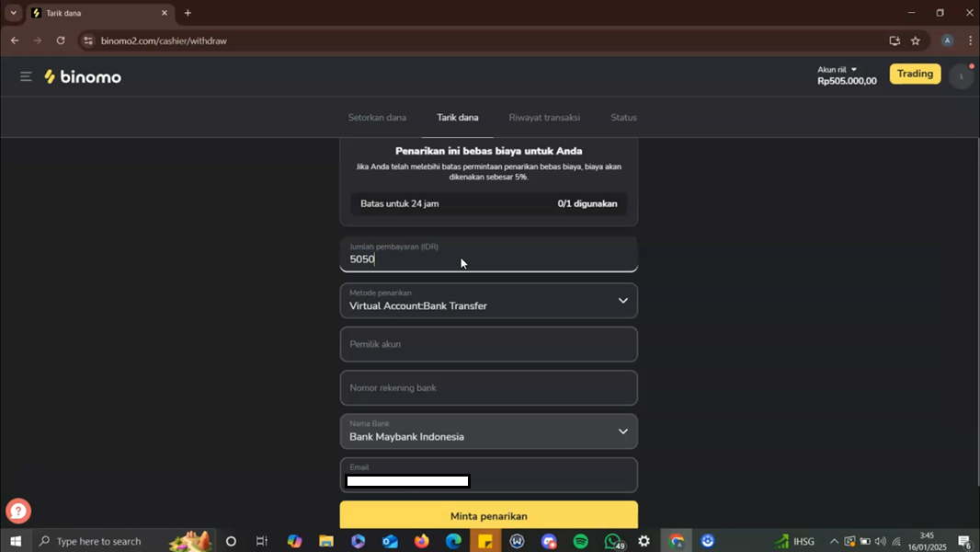
Task: Switch to Setorkan dana tab
Action: point(377,118)
